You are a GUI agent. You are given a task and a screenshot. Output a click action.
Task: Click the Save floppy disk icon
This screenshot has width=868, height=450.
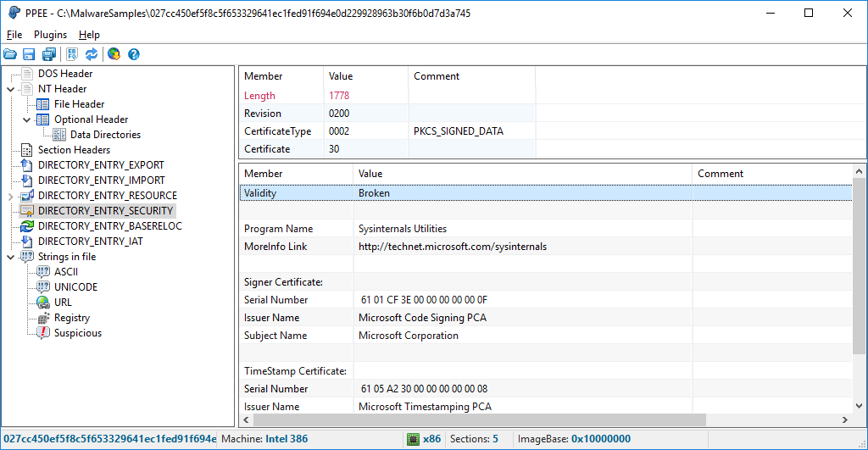[29, 54]
